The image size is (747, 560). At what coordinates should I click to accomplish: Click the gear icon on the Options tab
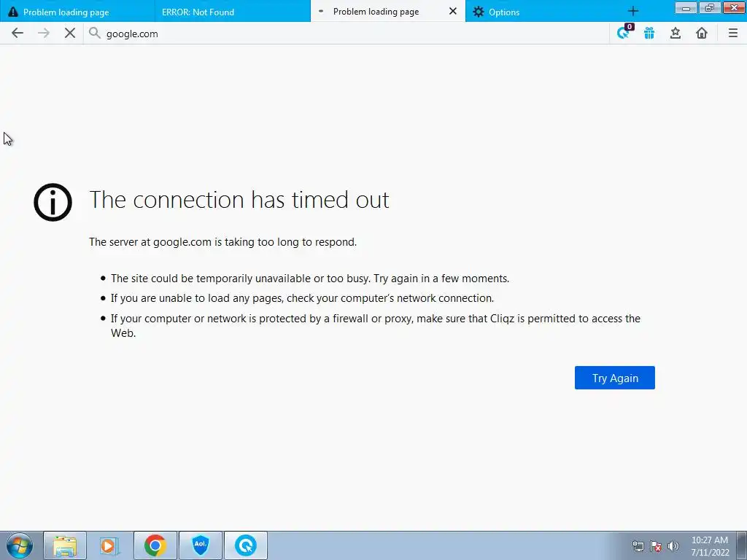tap(479, 12)
